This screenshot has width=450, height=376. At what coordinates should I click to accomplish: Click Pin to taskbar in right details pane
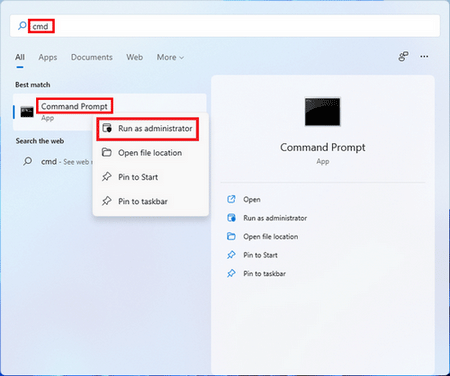pyautogui.click(x=264, y=274)
